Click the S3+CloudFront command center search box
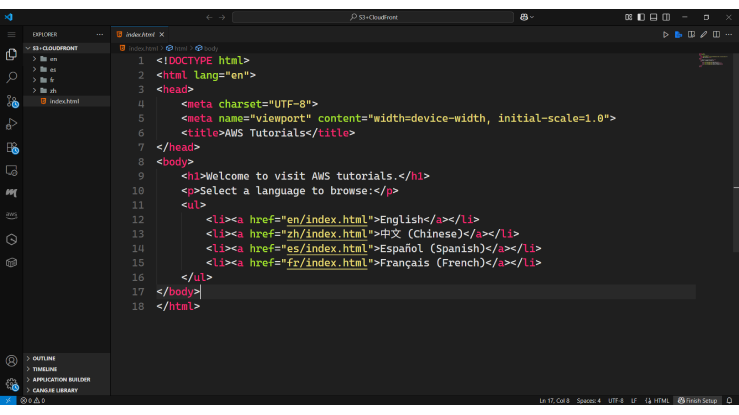 (x=373, y=17)
